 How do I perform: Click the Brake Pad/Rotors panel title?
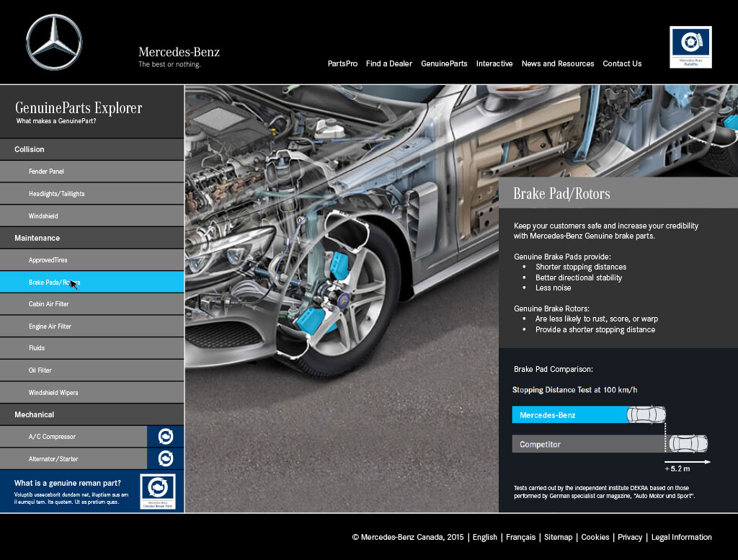561,193
